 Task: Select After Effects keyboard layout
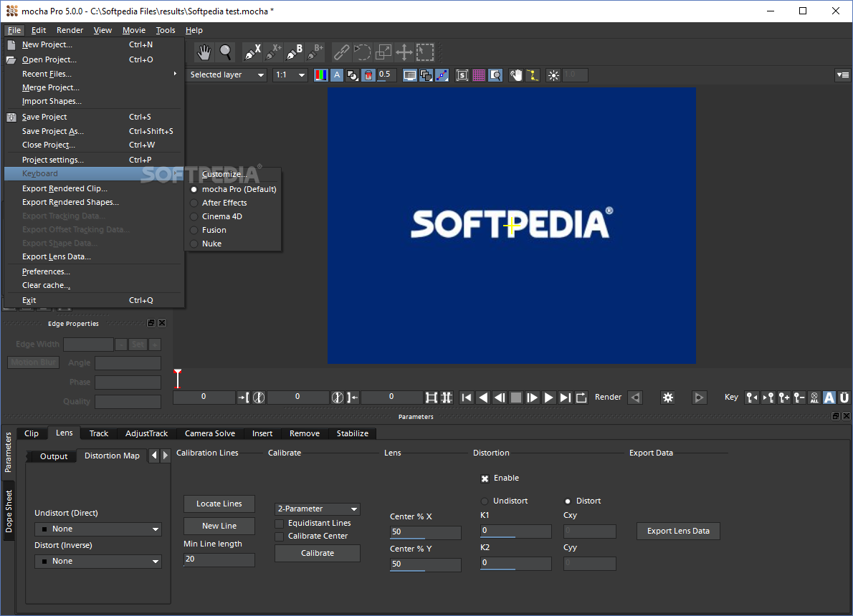pos(234,203)
